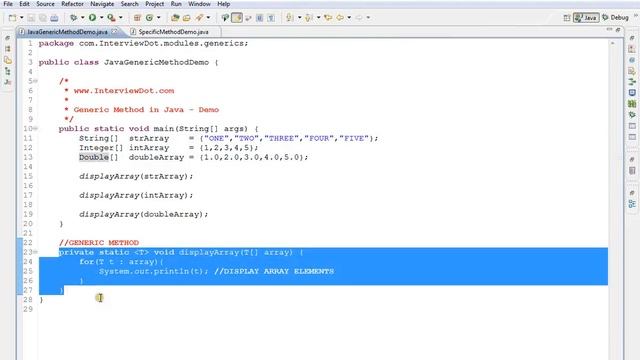
Task: Open the External Tools dropdown arrow
Action: point(120,18)
